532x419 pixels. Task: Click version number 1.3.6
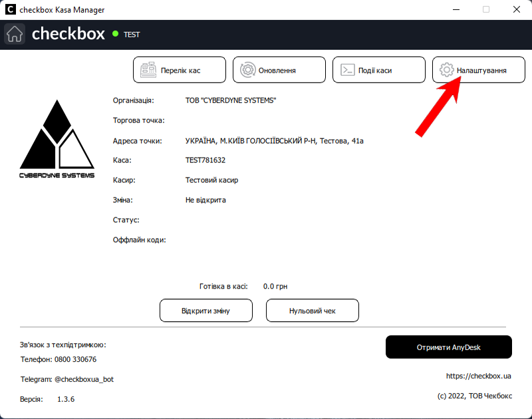[x=66, y=399]
